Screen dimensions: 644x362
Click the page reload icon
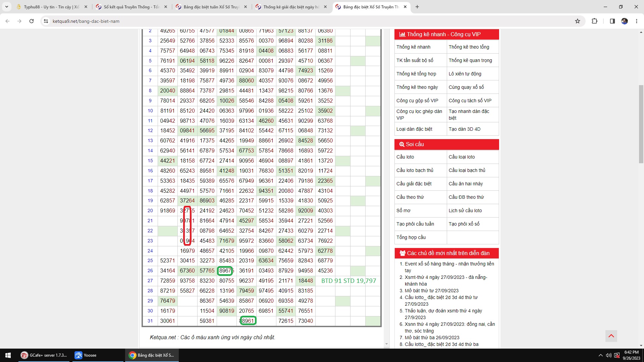[32, 21]
